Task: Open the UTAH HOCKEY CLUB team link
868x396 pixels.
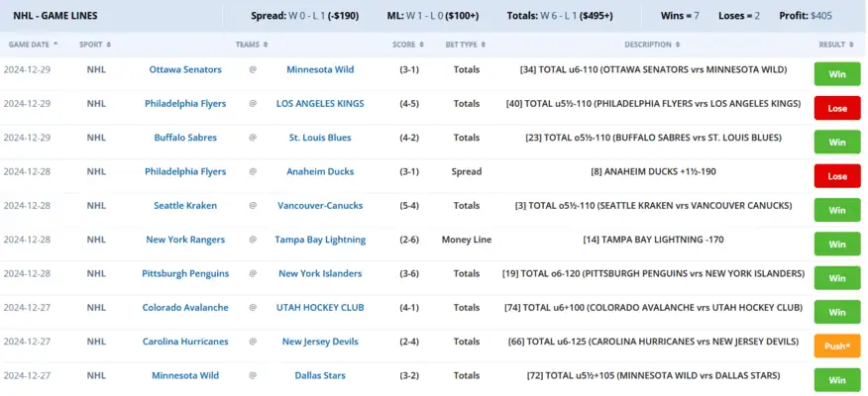Action: click(x=320, y=308)
